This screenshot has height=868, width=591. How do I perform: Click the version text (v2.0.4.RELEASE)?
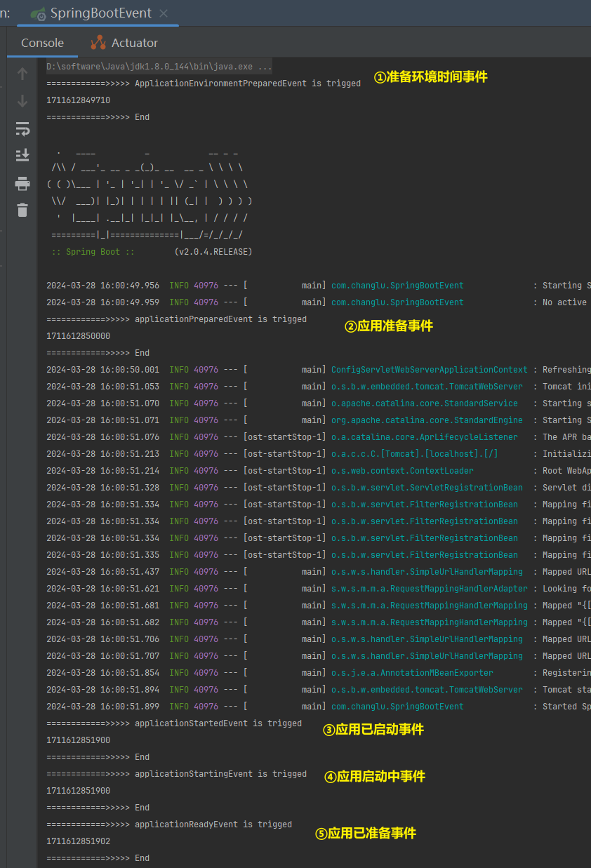213,252
